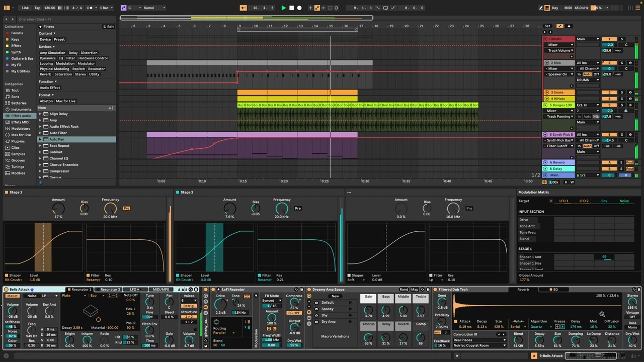Expand the Compressor folder
This screenshot has width=644, height=362.
[x=40, y=171]
